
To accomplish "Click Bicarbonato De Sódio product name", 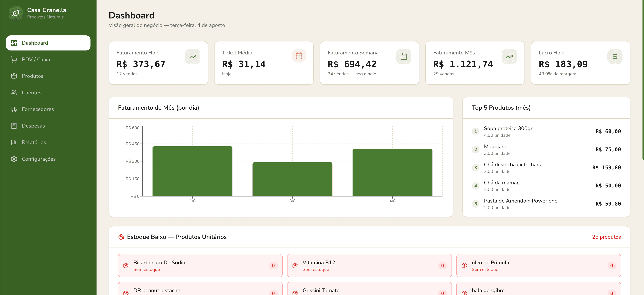I will tap(159, 263).
